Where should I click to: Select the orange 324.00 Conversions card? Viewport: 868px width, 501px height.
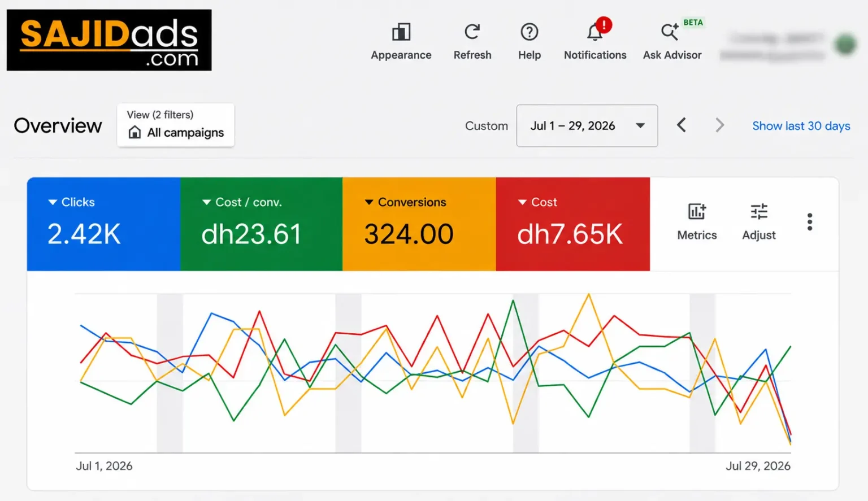(x=419, y=224)
